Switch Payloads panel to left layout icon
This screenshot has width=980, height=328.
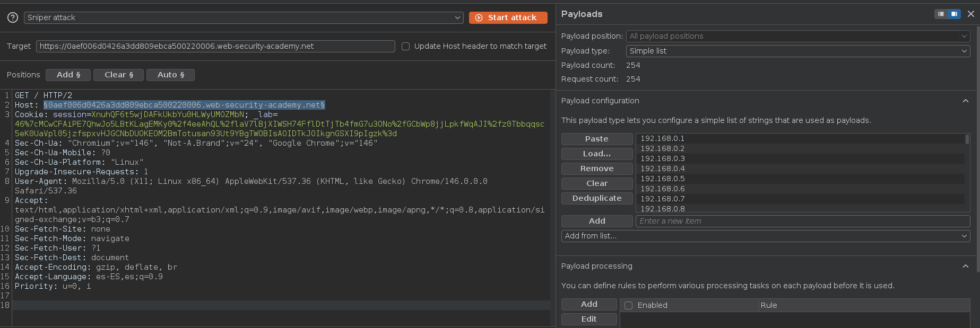tap(941, 14)
